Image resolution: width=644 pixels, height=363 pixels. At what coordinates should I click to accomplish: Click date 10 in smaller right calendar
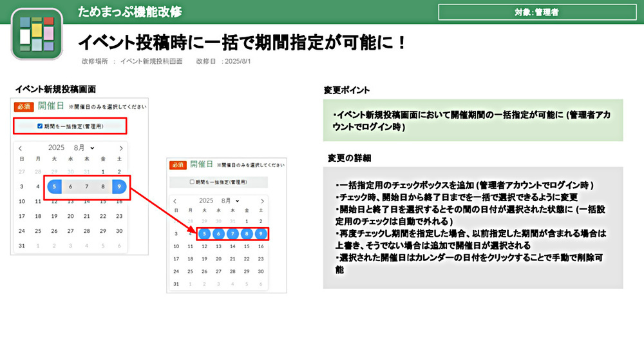click(176, 246)
